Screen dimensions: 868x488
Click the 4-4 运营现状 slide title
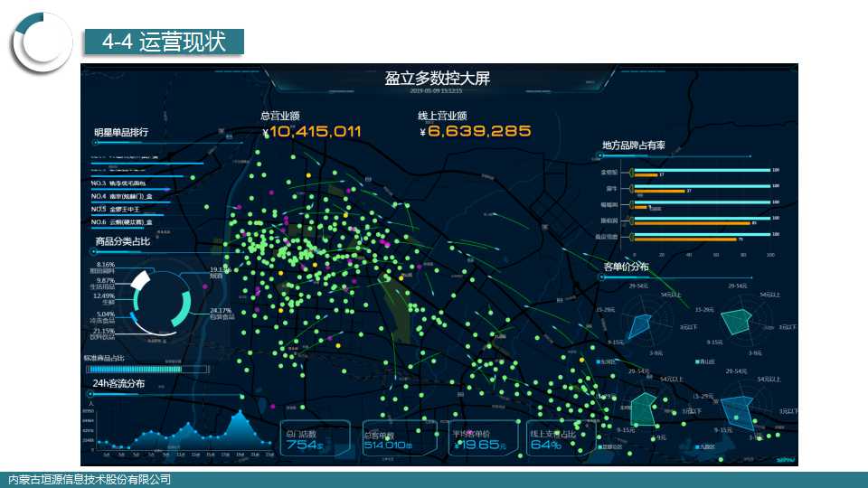(x=164, y=42)
